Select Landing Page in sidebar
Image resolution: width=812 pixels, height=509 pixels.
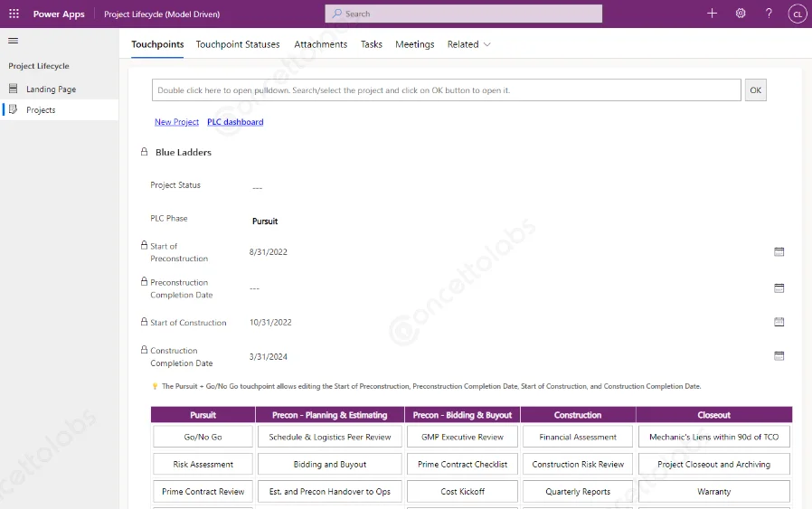click(51, 90)
